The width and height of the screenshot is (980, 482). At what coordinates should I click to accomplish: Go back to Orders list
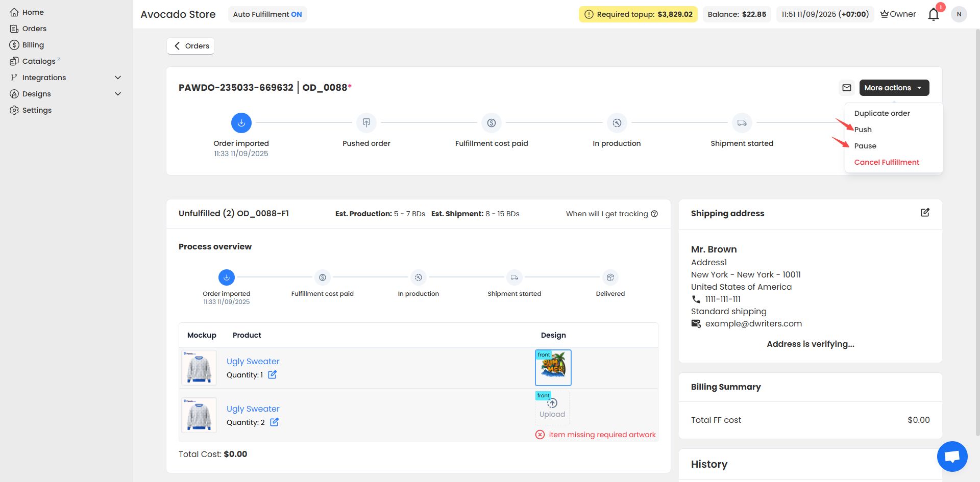click(x=191, y=46)
